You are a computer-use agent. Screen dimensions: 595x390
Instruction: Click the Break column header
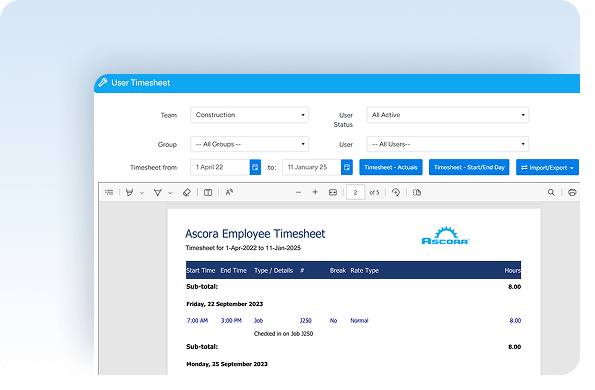(x=338, y=270)
